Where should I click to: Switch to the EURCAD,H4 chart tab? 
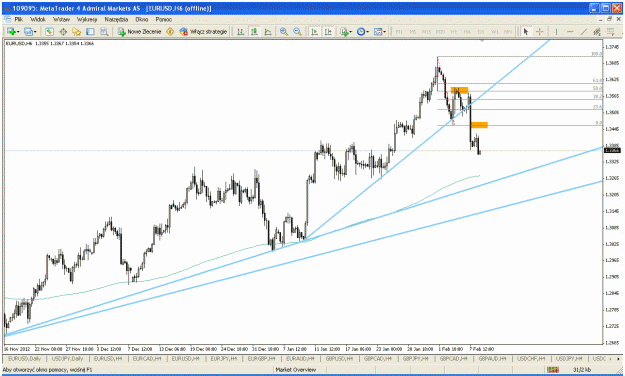click(146, 359)
